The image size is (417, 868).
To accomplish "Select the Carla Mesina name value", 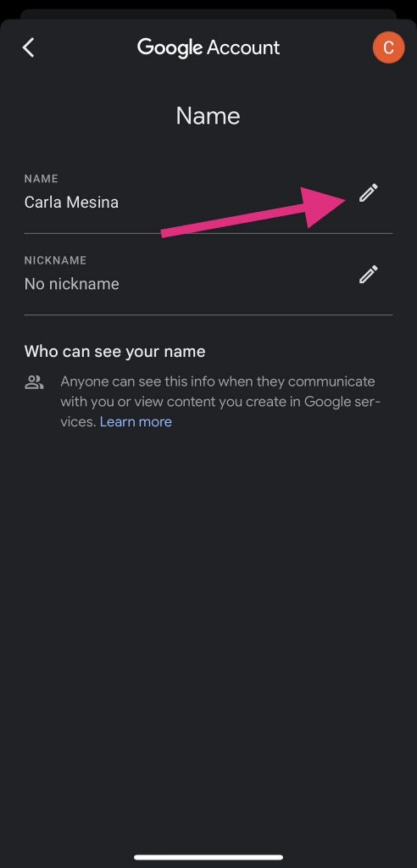I will [71, 202].
